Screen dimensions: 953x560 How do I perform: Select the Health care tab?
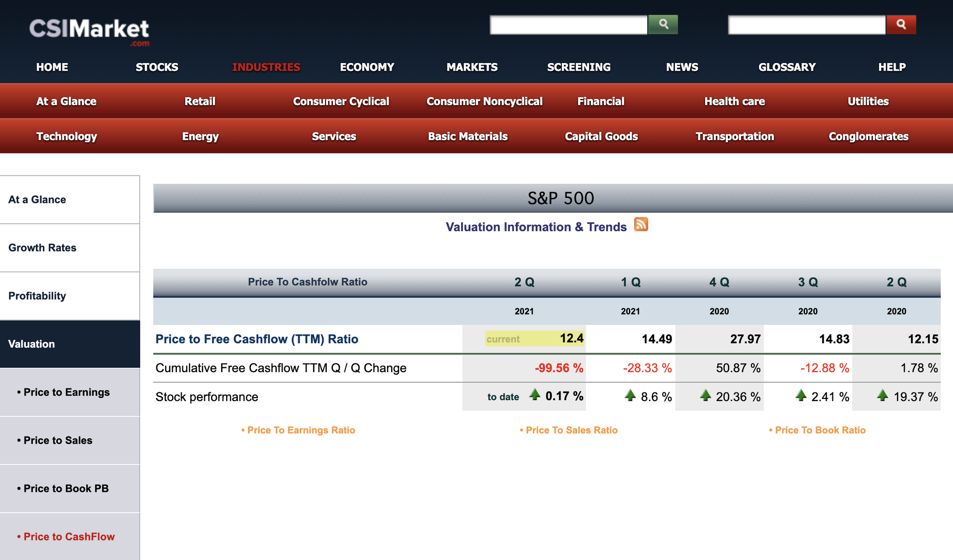click(734, 101)
